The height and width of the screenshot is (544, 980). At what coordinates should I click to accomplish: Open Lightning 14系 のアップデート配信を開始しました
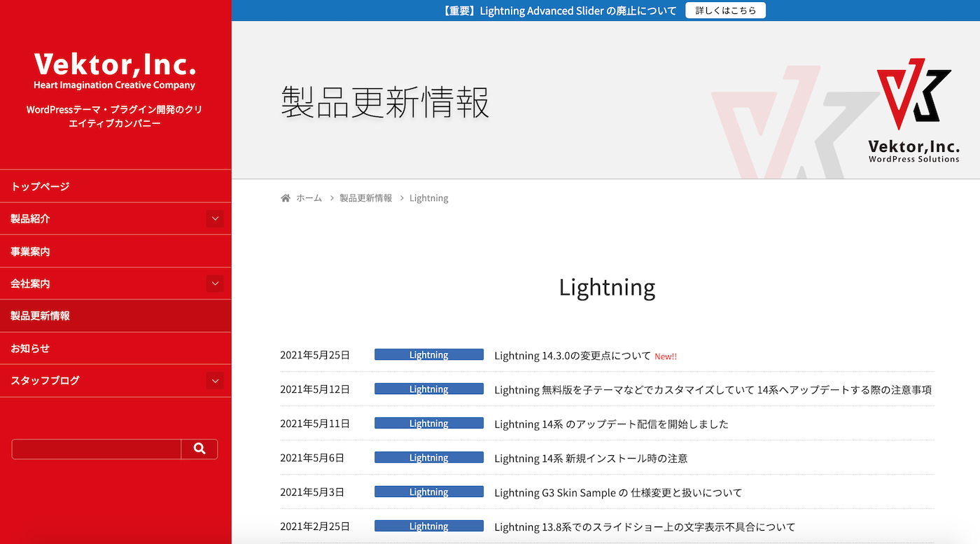611,424
